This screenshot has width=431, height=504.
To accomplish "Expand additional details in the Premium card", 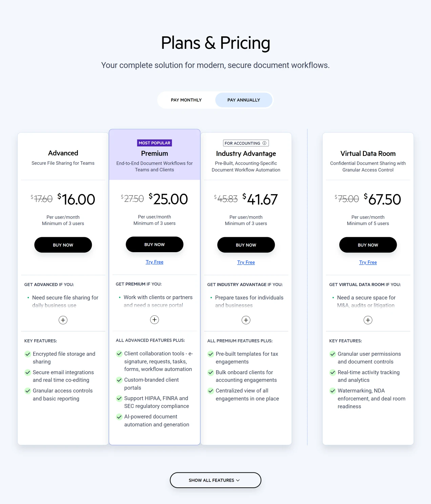I will (x=155, y=320).
